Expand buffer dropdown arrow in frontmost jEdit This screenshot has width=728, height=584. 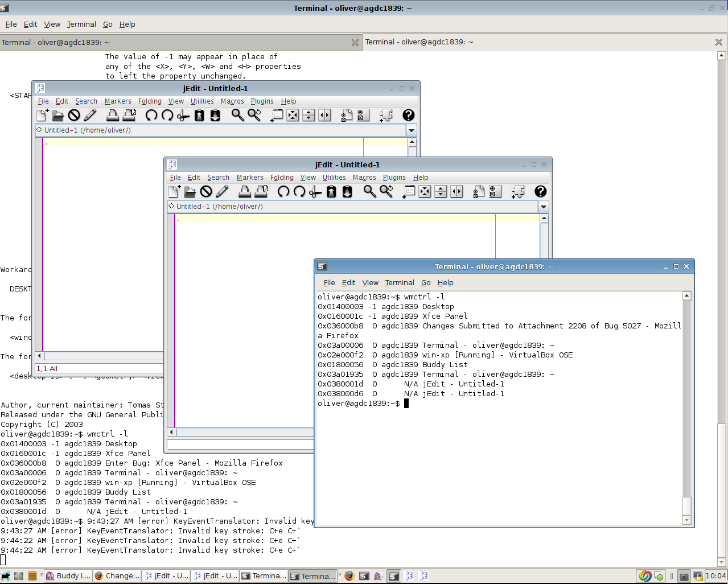pyautogui.click(x=543, y=207)
